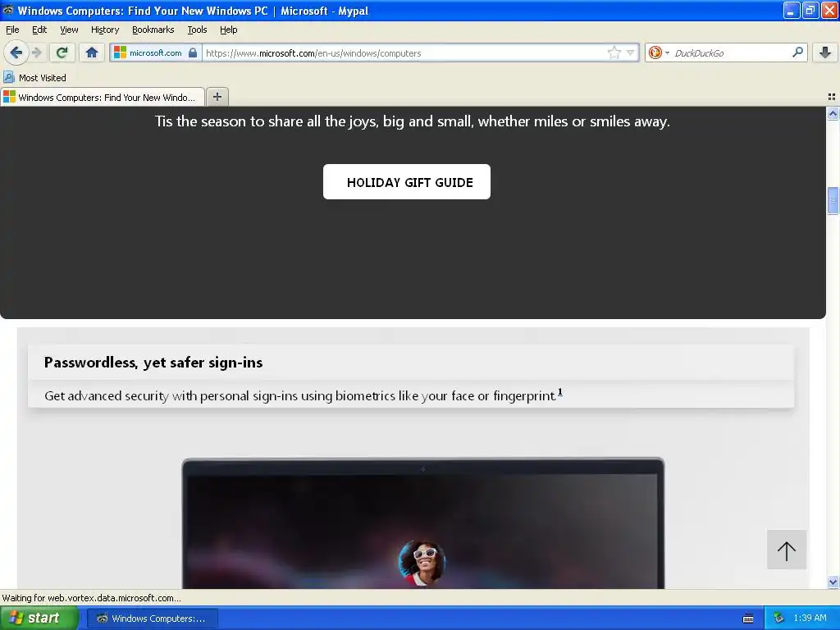This screenshot has width=840, height=630.
Task: Click the back-to-top arrow button
Action: click(787, 550)
